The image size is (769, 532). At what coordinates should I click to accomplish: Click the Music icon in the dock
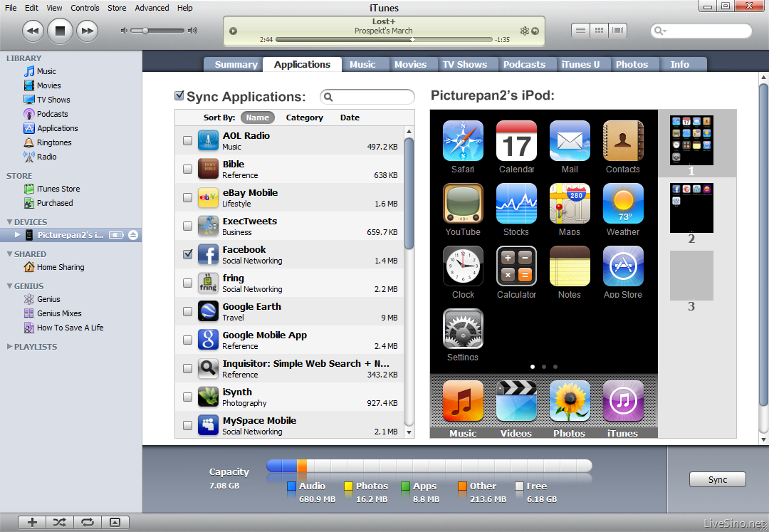(463, 401)
